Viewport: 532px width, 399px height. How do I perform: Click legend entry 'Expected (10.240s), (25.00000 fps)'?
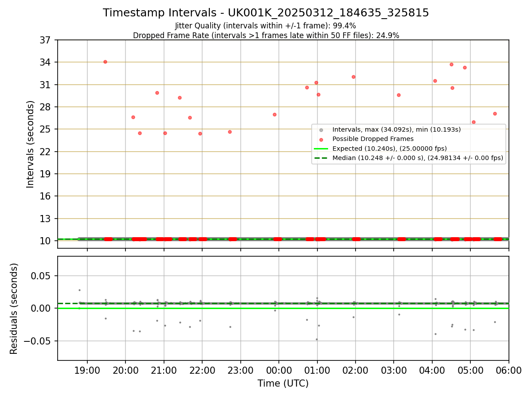[390, 148]
